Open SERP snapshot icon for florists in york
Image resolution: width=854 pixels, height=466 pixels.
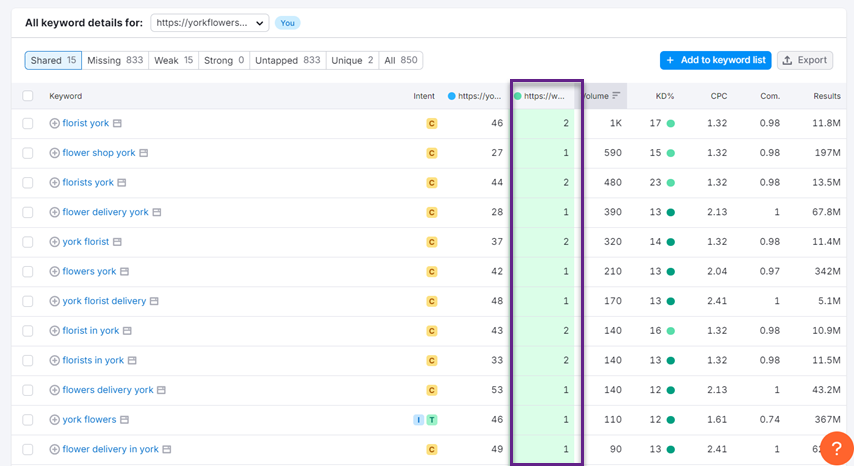(132, 360)
